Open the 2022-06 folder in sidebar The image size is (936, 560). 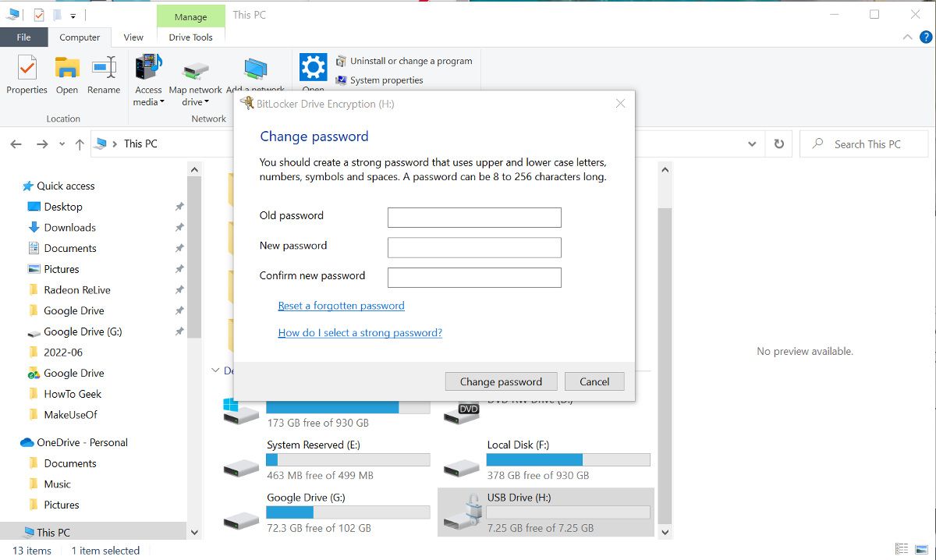point(63,352)
